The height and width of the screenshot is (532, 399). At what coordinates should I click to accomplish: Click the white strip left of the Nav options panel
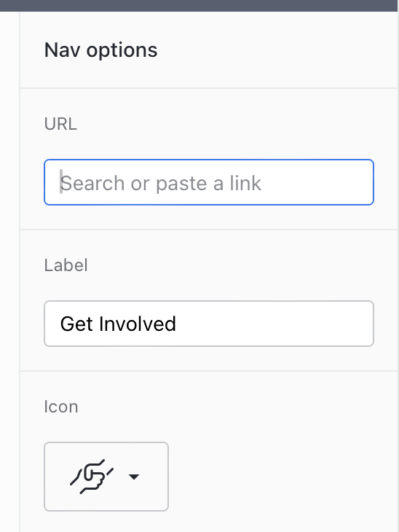[x=9, y=271]
